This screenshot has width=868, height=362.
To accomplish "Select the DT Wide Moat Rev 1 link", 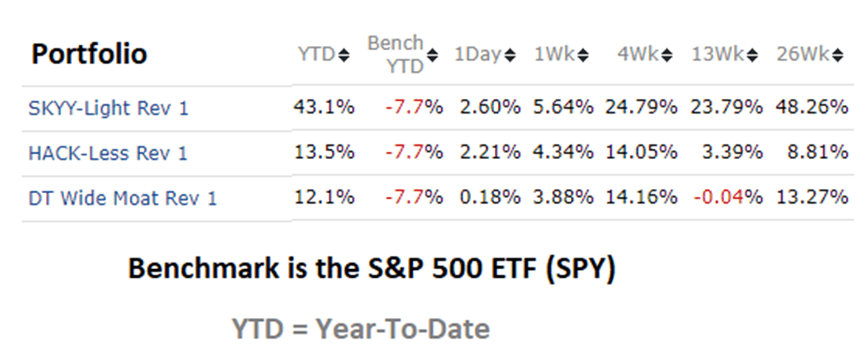I will point(123,199).
